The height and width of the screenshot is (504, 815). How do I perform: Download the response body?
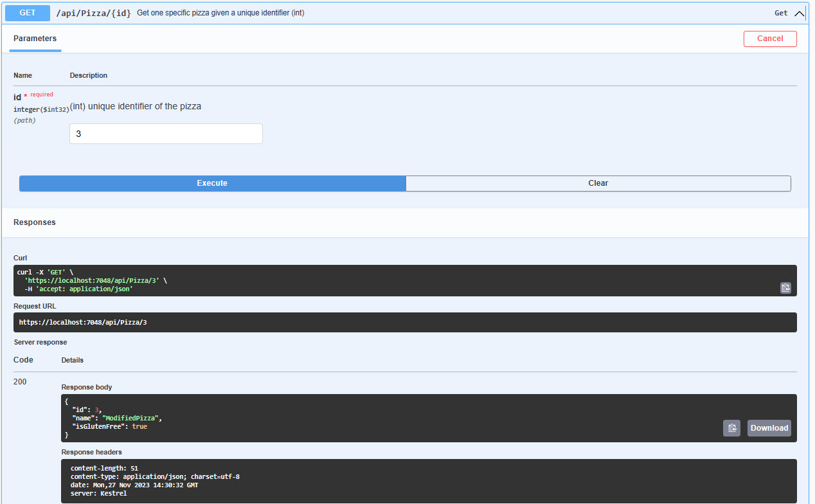point(769,428)
